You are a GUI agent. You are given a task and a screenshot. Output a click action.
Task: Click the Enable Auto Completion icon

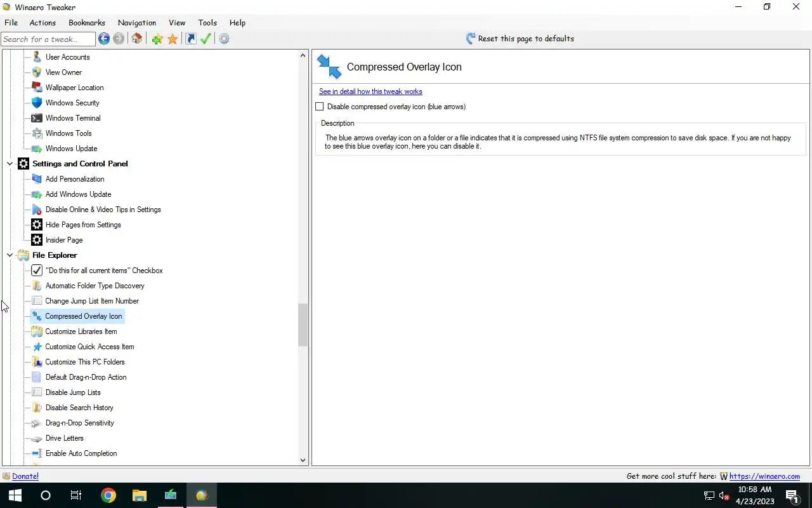[x=37, y=453]
